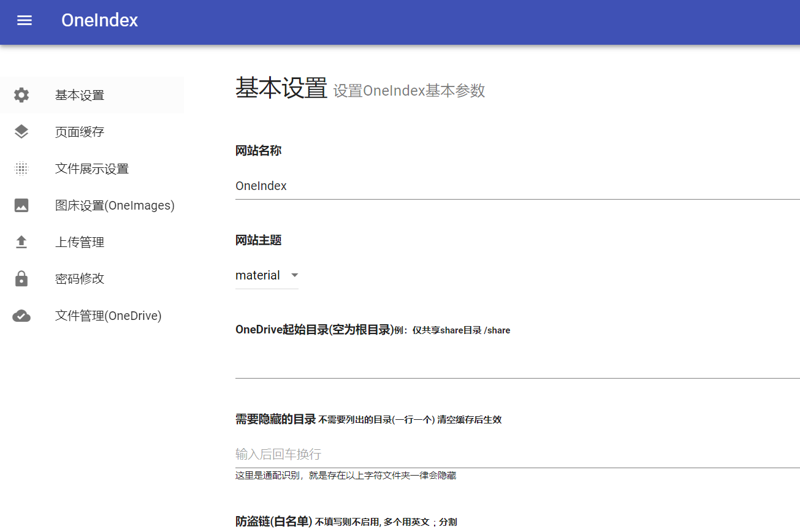The image size is (800, 532).
Task: Click the gear icon for basic settings
Action: click(21, 95)
